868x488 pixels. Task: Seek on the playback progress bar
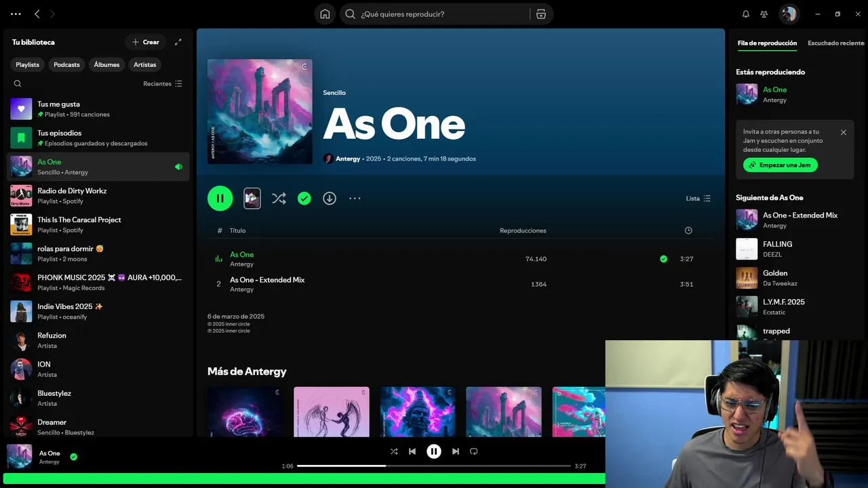(x=434, y=466)
